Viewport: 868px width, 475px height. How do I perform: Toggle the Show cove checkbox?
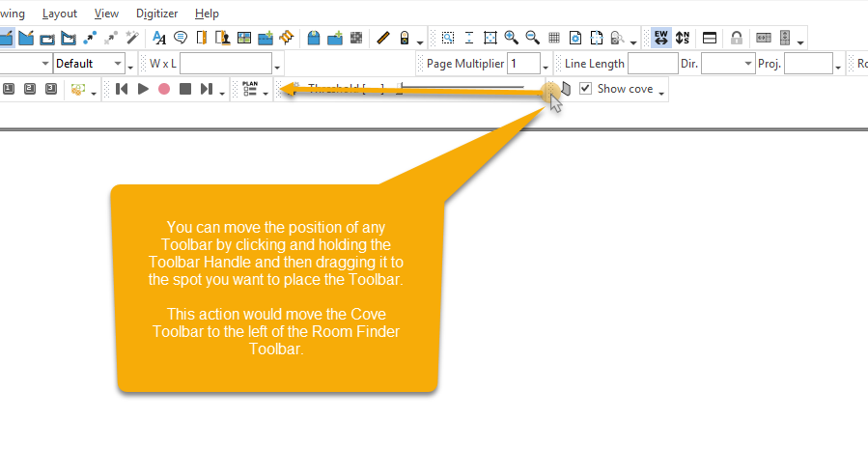[x=585, y=89]
